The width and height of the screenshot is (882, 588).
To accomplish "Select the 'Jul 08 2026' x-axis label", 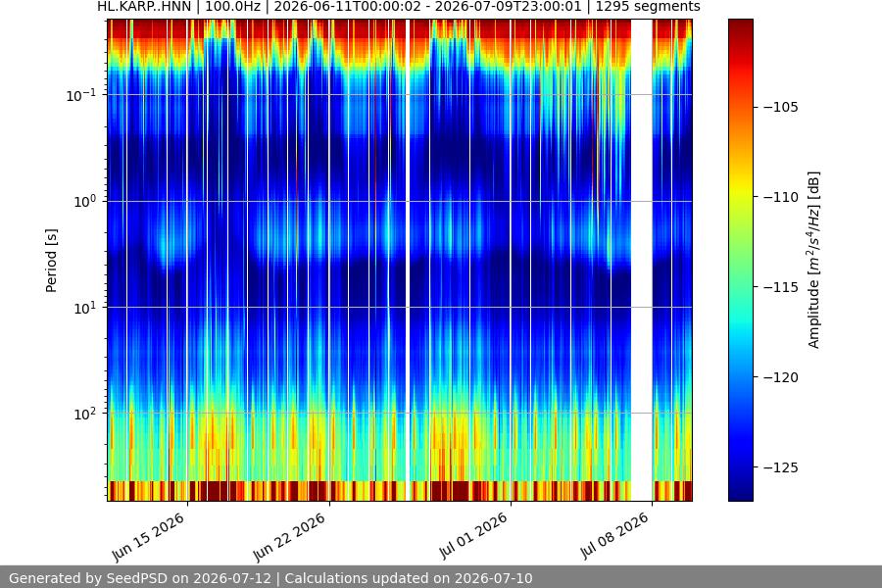I will tap(613, 537).
